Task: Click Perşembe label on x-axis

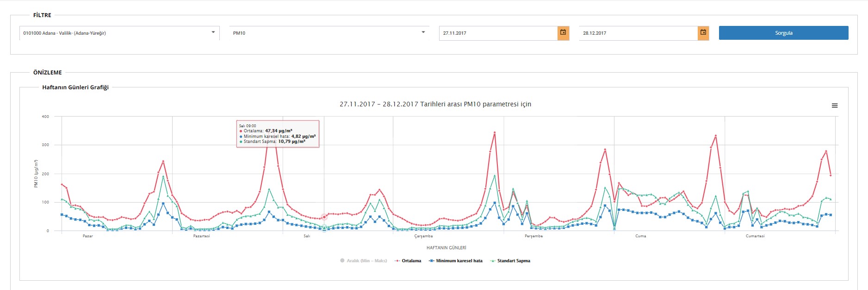Action: pos(533,236)
